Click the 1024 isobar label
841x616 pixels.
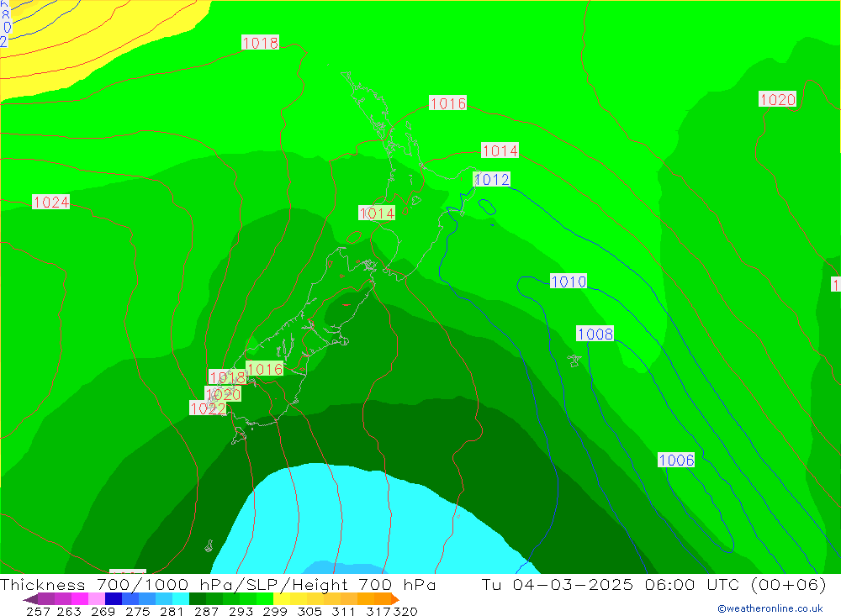pos(51,203)
